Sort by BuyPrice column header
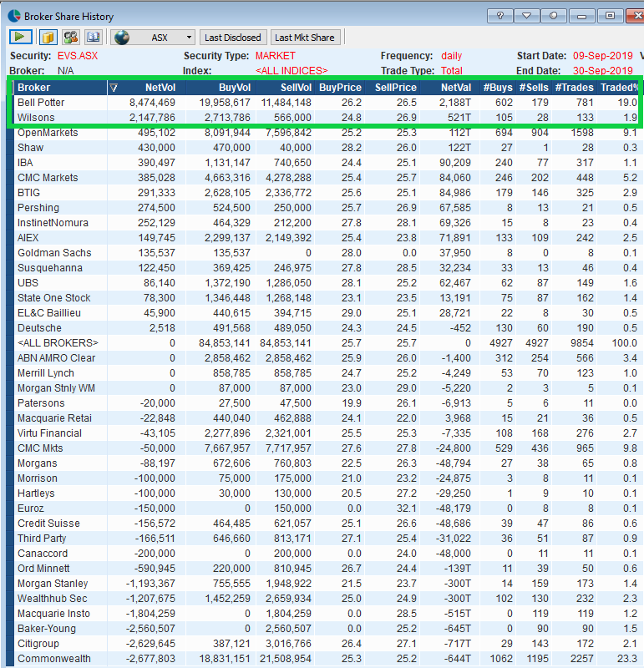The height and width of the screenshot is (668, 644). (x=340, y=88)
